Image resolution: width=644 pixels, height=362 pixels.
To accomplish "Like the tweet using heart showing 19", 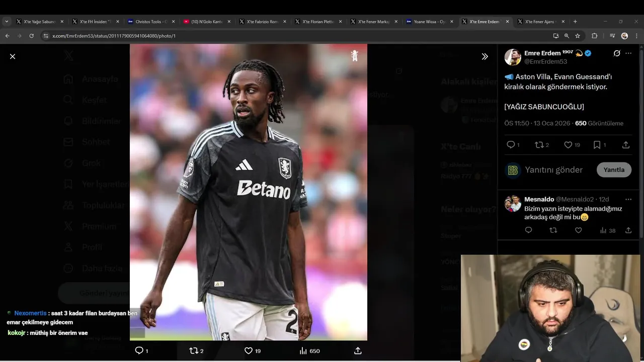I will 568,145.
